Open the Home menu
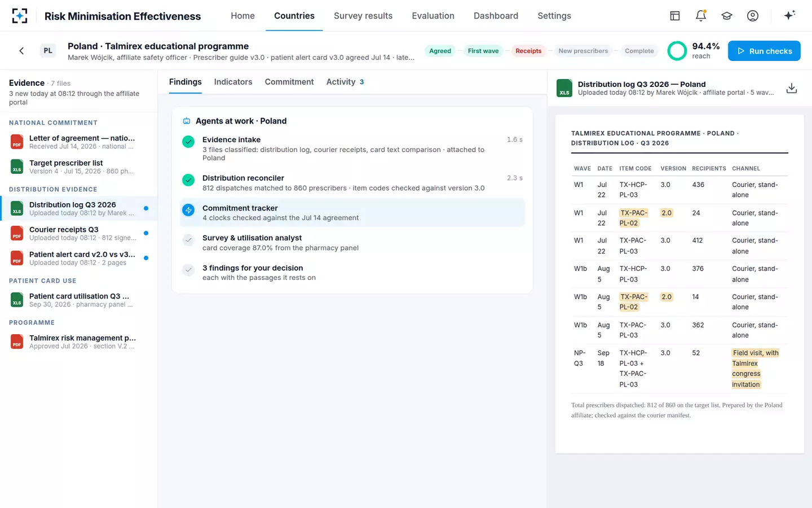 click(x=242, y=16)
